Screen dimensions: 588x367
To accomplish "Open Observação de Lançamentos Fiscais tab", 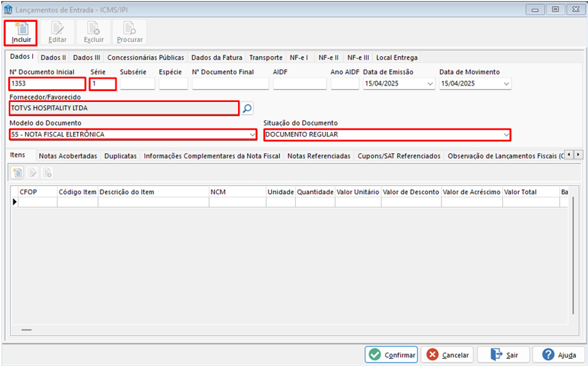I will [505, 156].
